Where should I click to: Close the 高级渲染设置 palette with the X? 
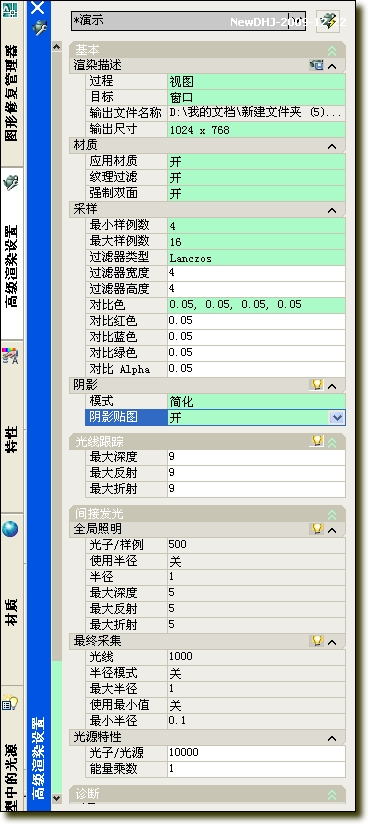coord(38,8)
